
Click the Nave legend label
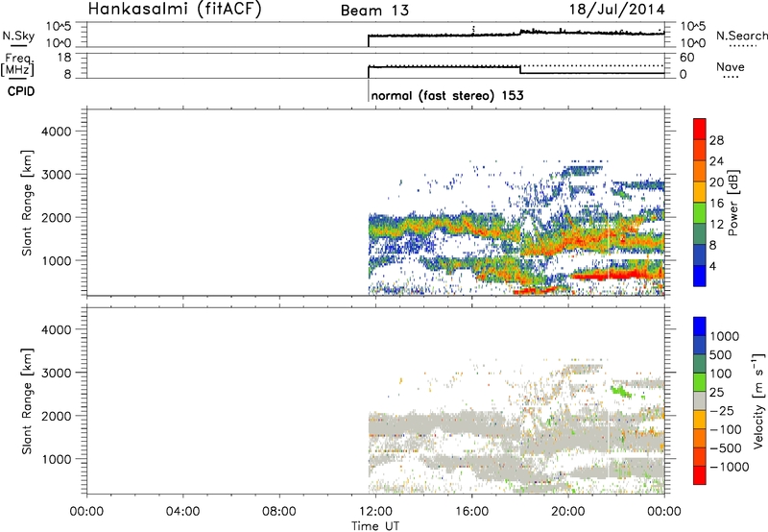[x=731, y=66]
